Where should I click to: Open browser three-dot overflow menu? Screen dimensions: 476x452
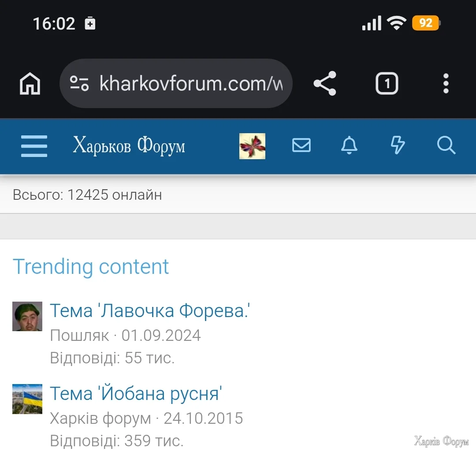446,83
